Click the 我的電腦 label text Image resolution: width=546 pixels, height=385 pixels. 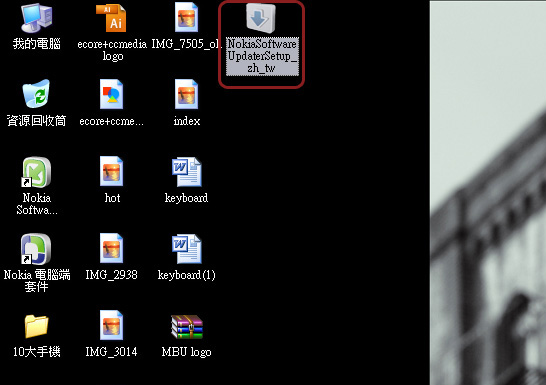(37, 44)
